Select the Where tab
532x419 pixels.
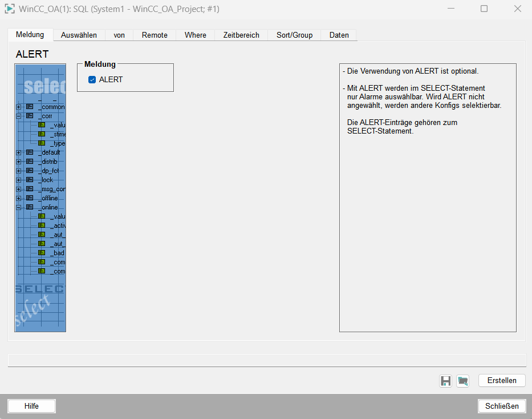(196, 35)
